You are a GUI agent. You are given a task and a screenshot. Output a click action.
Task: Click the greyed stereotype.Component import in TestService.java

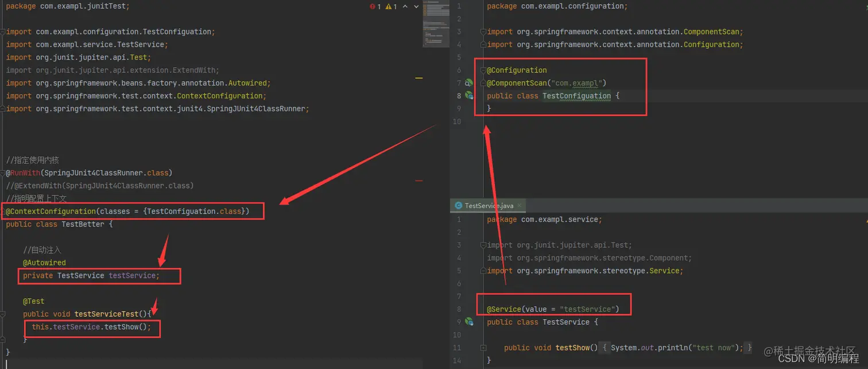[590, 258]
